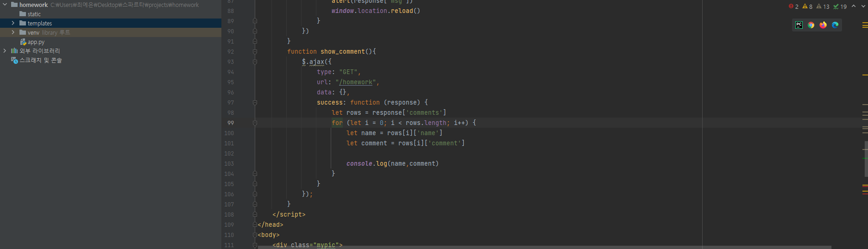Viewport: 868px width, 249px height.
Task: Click the external libraries bar-chart icon
Action: [14, 51]
